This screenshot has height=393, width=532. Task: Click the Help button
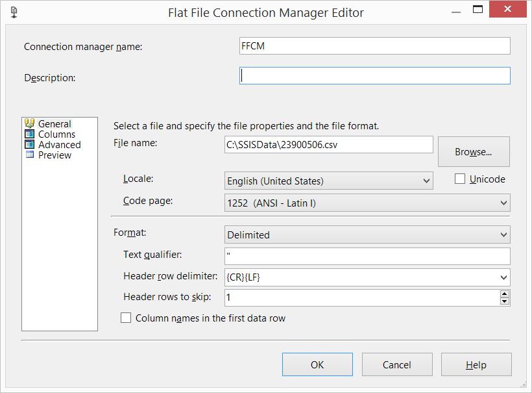click(x=476, y=364)
